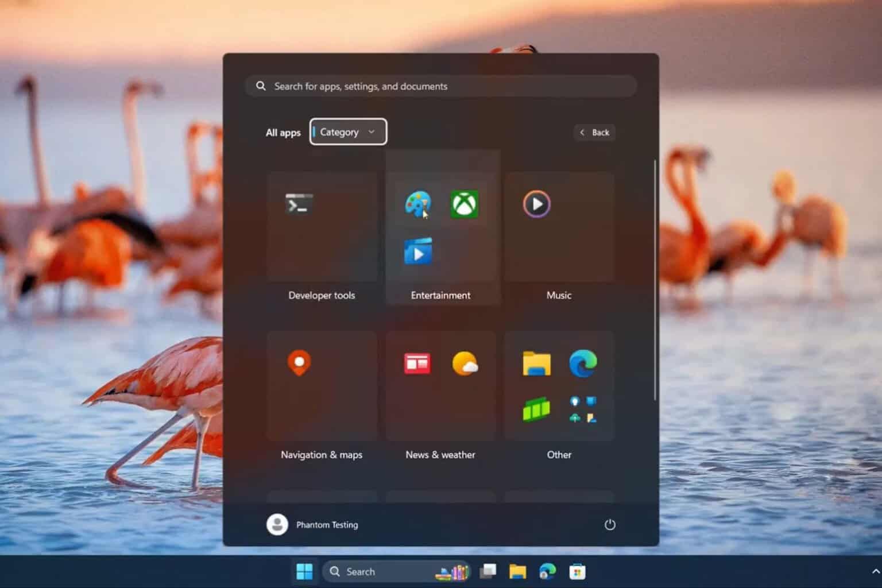
Task: Launch Microsoft Edge from the taskbar
Action: click(547, 571)
